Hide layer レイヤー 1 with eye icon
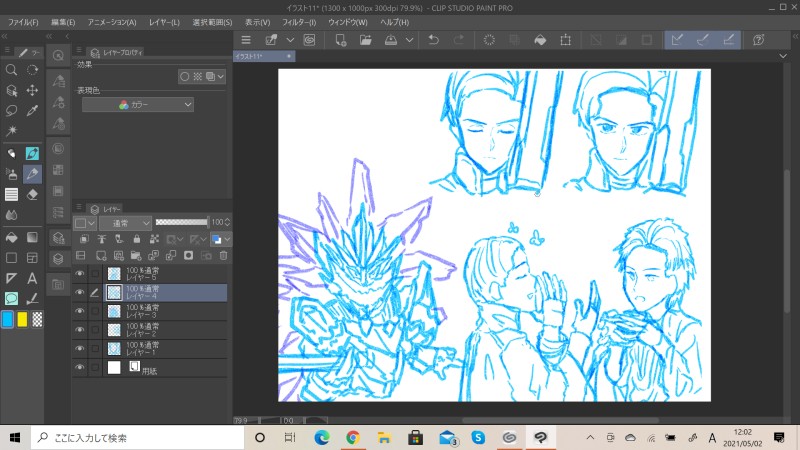This screenshot has height=450, width=800. [80, 348]
